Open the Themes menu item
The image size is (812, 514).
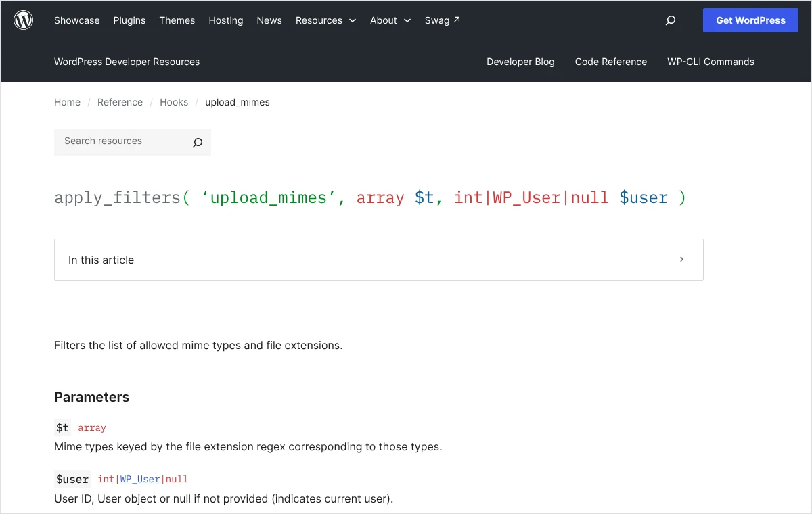pos(177,20)
